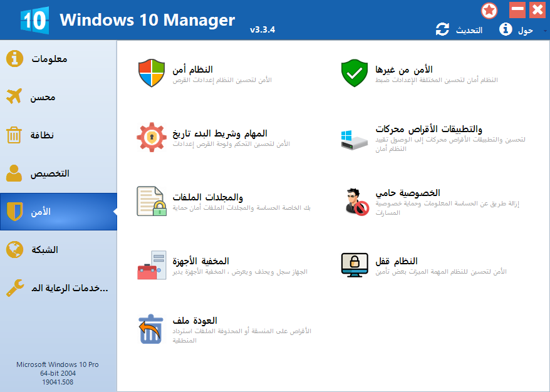Click the red gear keyhole icon
The height and width of the screenshot is (392, 550).
[152, 137]
